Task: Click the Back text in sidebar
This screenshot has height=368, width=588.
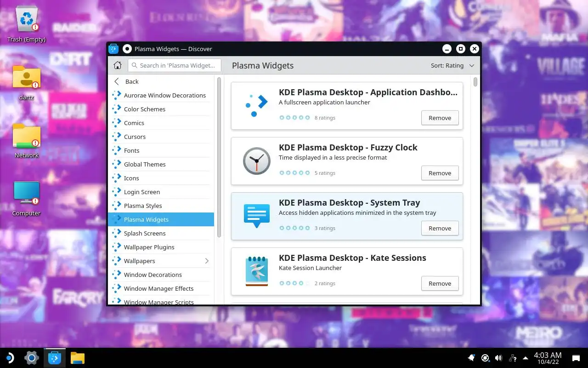Action: (x=132, y=81)
